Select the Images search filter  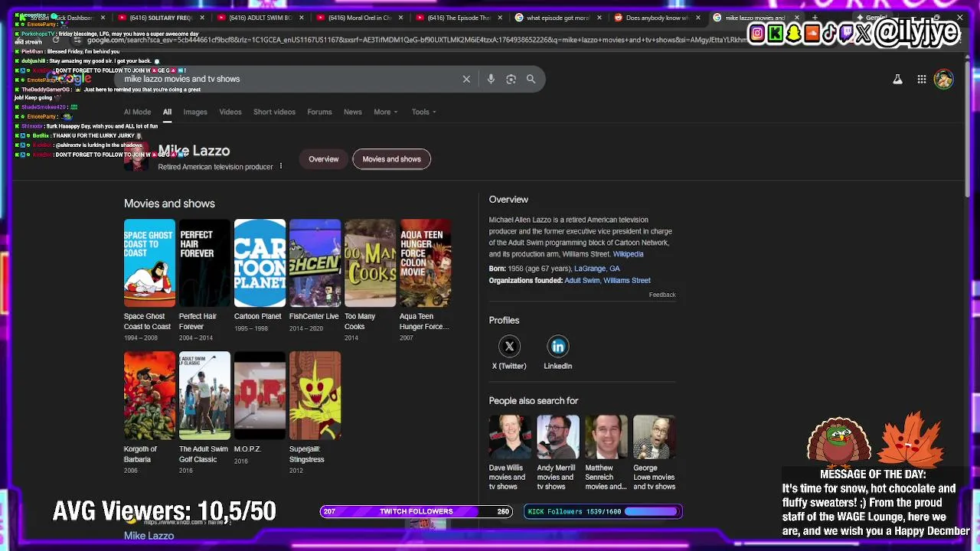[x=195, y=112]
